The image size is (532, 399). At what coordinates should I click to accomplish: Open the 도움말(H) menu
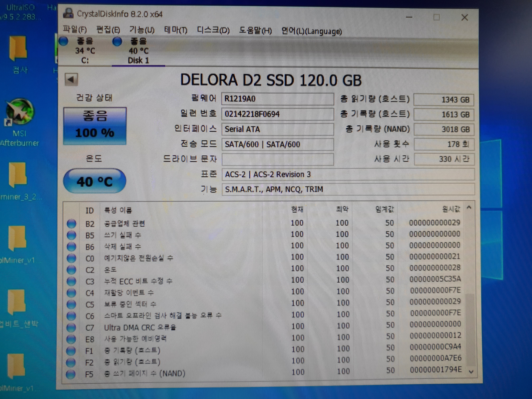point(255,31)
